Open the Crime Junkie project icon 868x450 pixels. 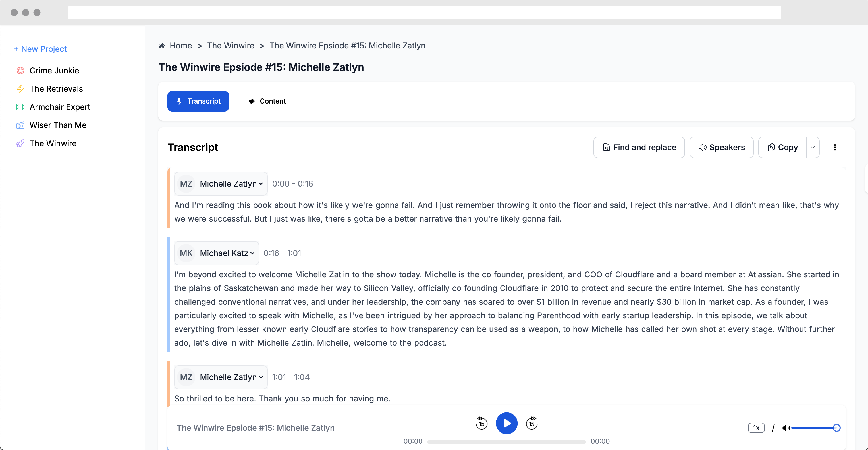point(20,71)
